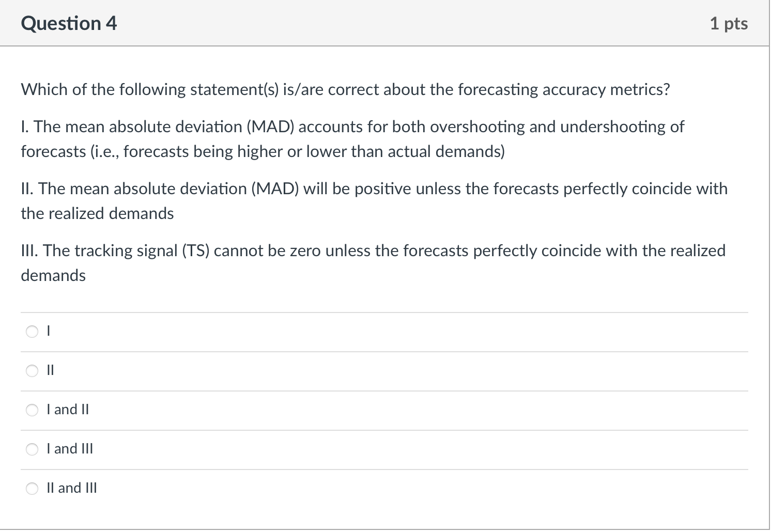
Task: Click the '1 pts' points indicator
Action: pyautogui.click(x=729, y=24)
